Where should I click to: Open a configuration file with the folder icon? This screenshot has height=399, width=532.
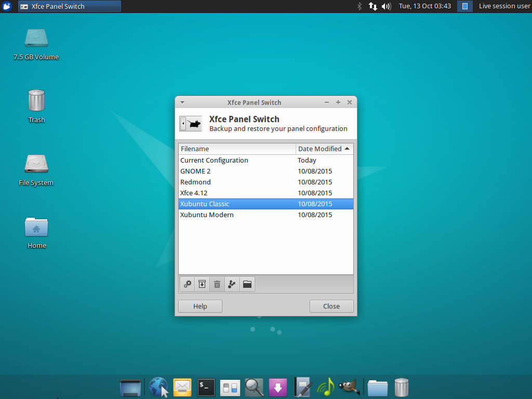point(247,284)
